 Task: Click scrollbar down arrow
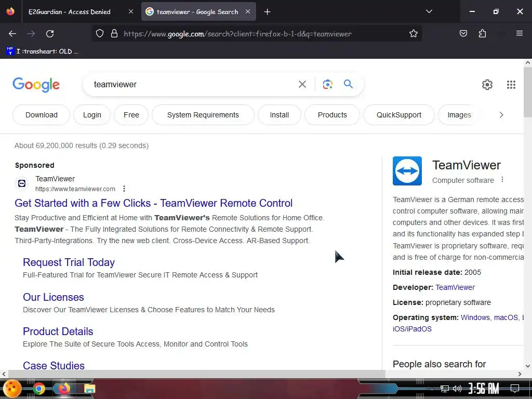click(528, 366)
